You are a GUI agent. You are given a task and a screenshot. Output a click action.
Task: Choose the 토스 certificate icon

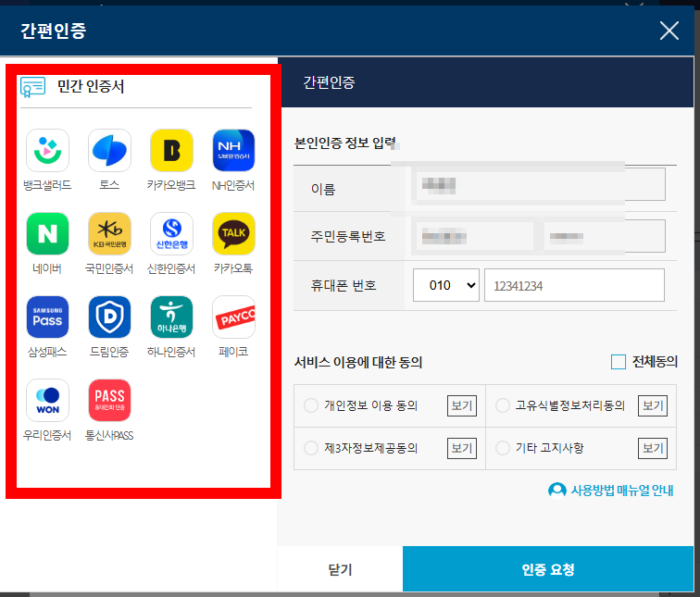[109, 150]
